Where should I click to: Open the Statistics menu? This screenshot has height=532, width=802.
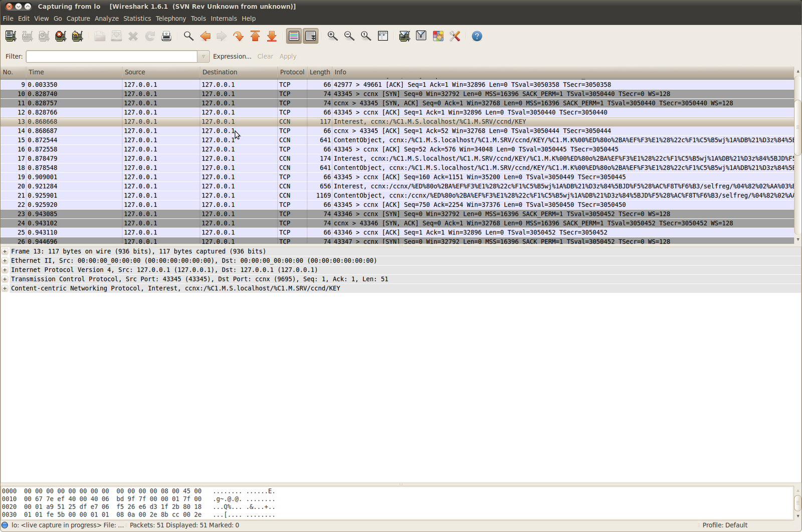(x=137, y=18)
